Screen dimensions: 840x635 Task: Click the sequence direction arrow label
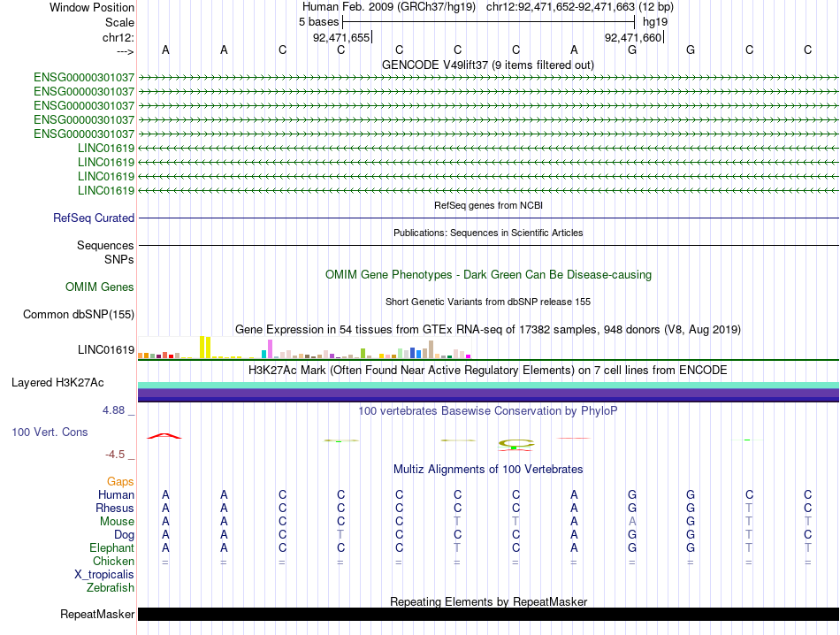point(126,51)
